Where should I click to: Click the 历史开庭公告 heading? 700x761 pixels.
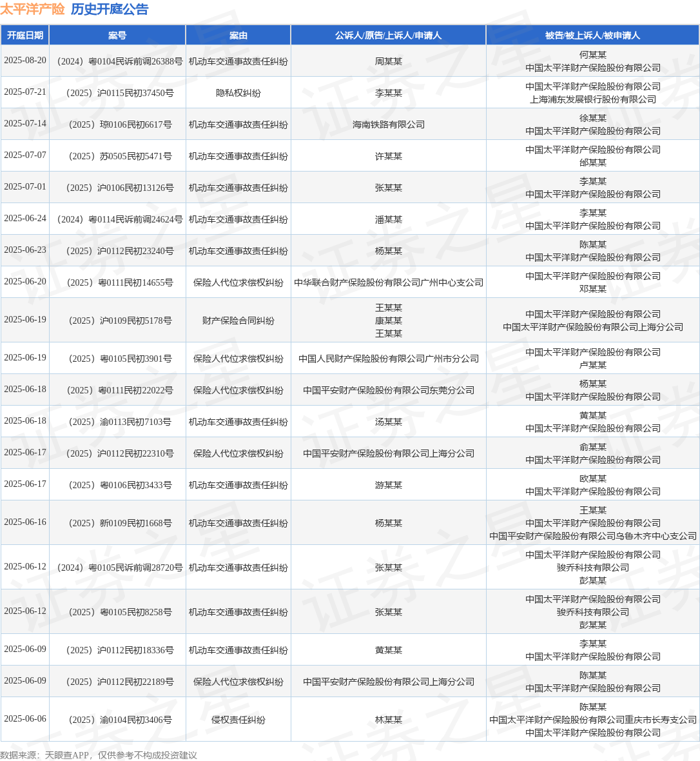[110, 9]
